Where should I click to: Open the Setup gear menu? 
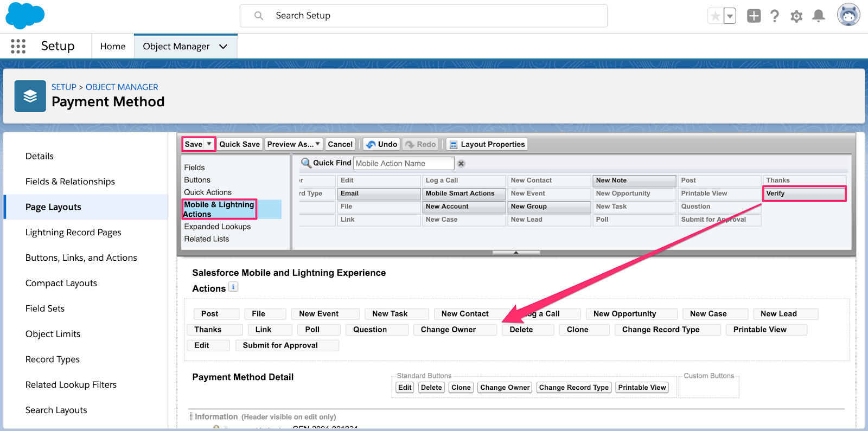coord(796,16)
